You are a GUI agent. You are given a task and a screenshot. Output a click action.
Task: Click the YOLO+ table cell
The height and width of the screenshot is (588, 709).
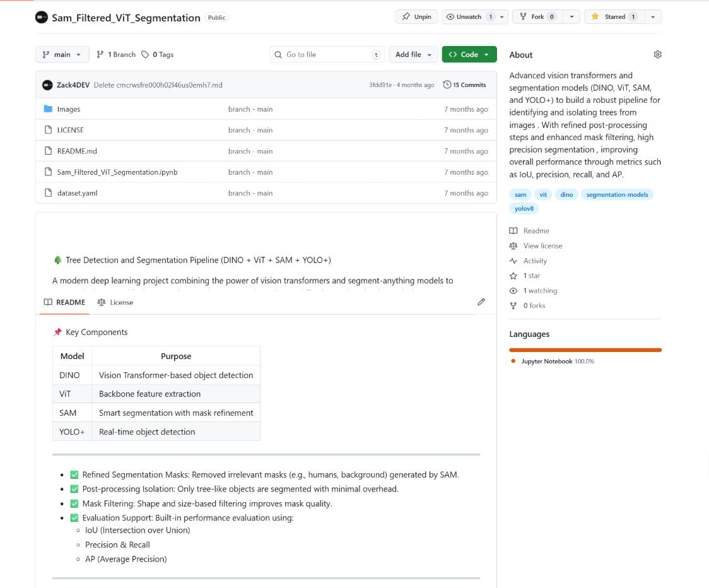pos(72,432)
